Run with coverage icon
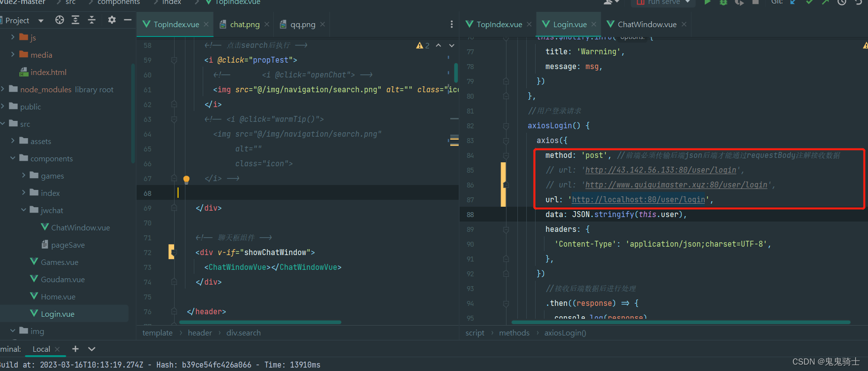Viewport: 868px width, 371px height. click(739, 2)
